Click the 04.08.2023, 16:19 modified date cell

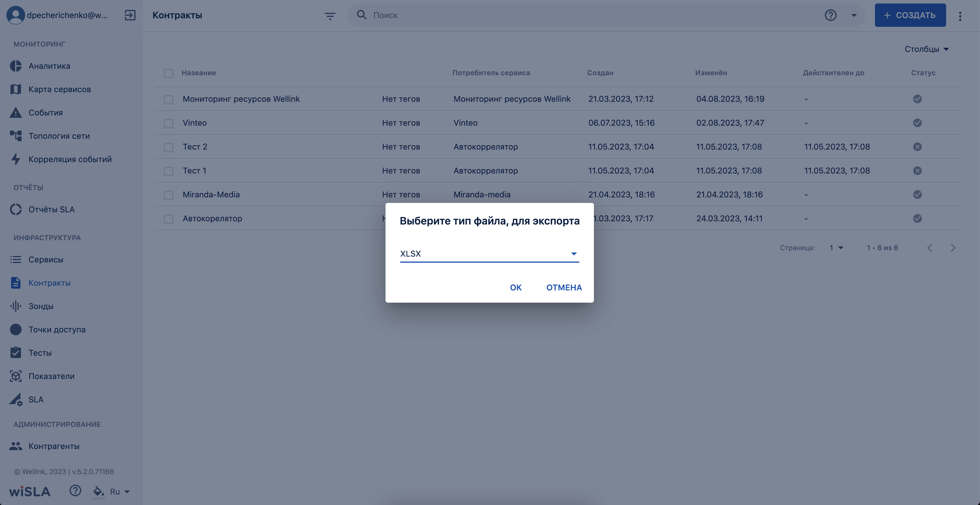730,99
